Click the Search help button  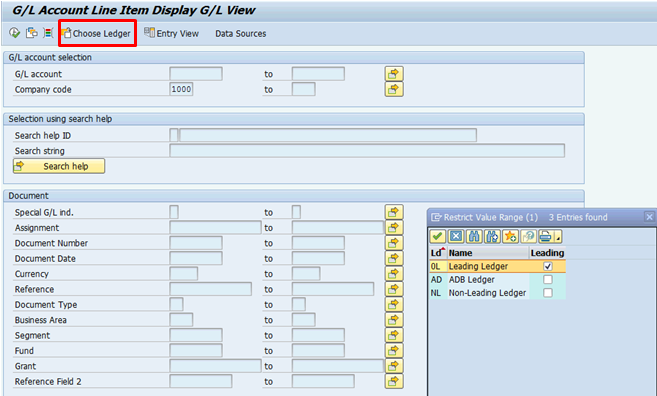[59, 166]
